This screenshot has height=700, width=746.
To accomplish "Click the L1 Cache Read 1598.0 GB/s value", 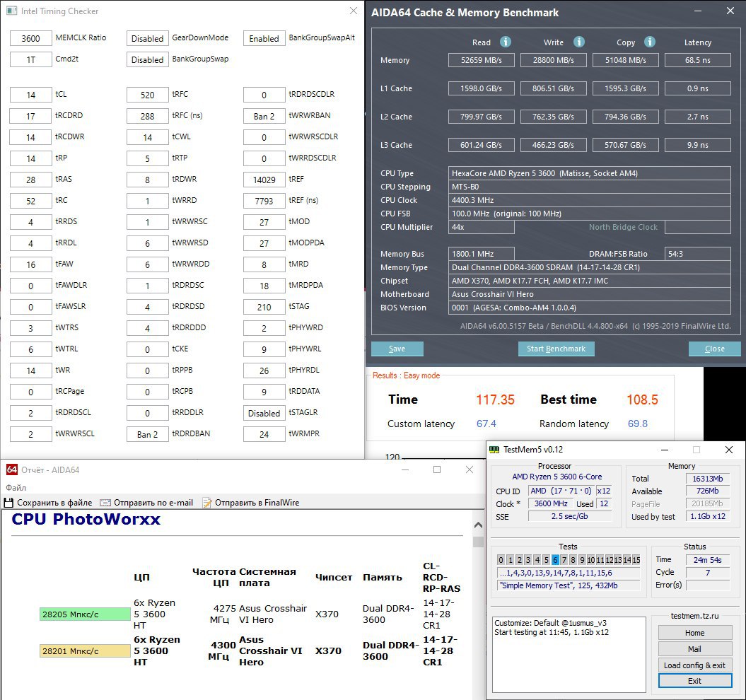I will click(481, 88).
